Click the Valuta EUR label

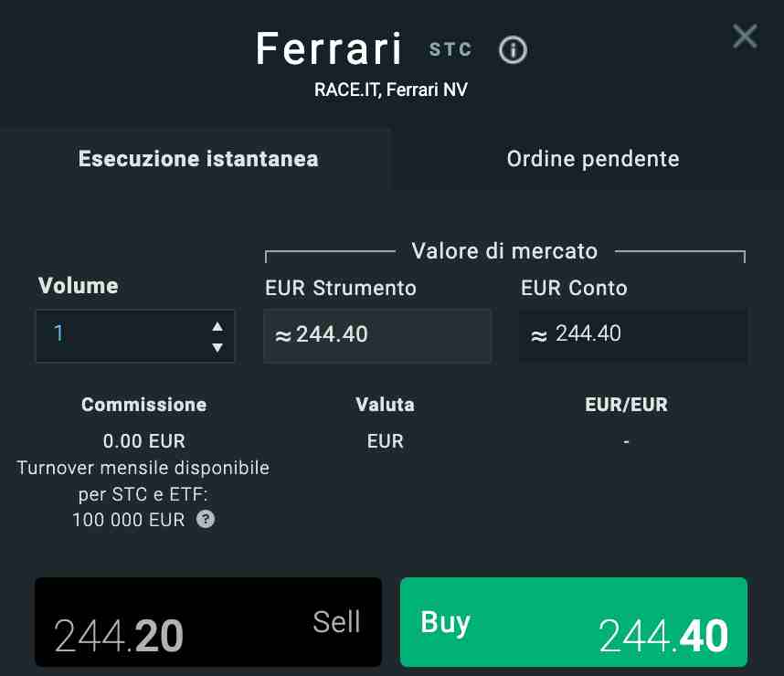click(385, 441)
